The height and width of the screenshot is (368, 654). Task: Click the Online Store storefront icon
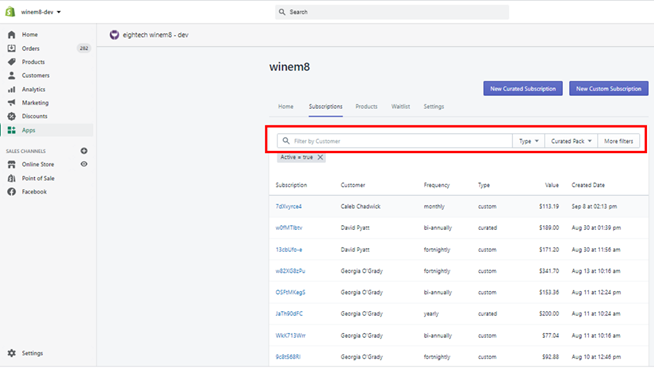pos(12,164)
